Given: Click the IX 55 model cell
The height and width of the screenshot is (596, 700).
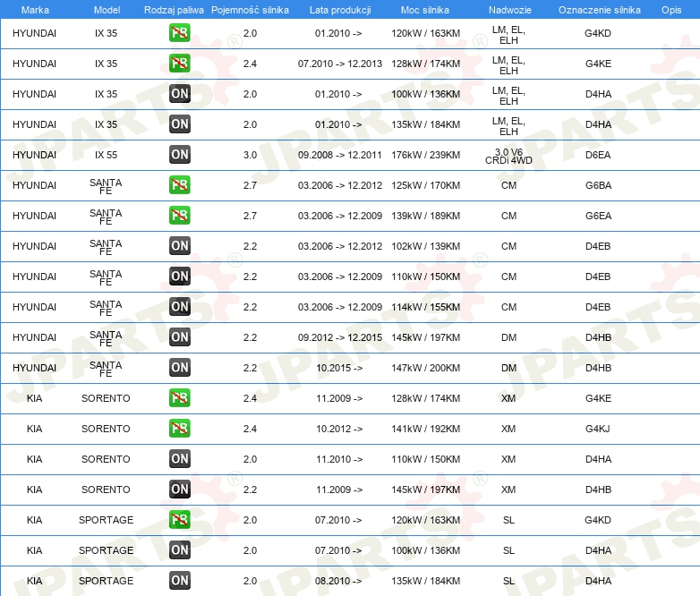Looking at the screenshot, I should [x=106, y=155].
